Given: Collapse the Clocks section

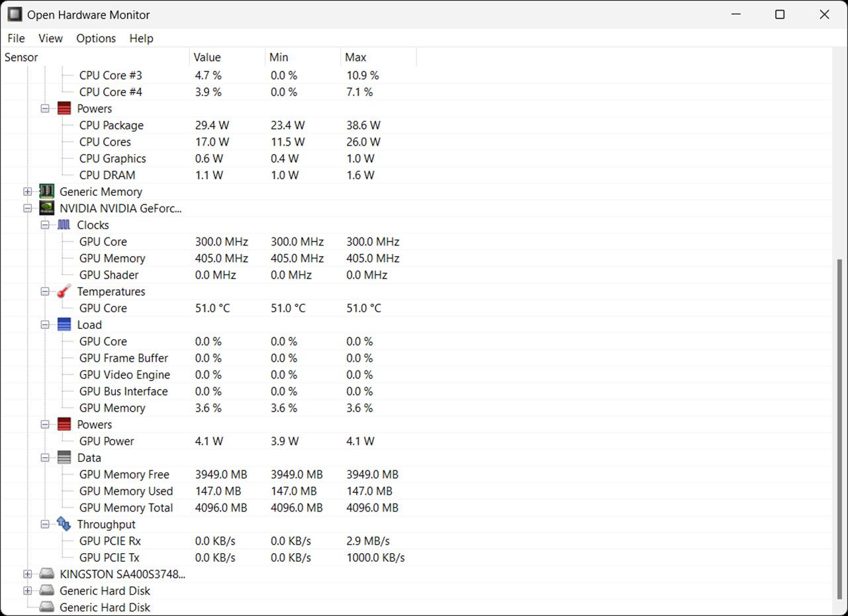Looking at the screenshot, I should tap(45, 224).
